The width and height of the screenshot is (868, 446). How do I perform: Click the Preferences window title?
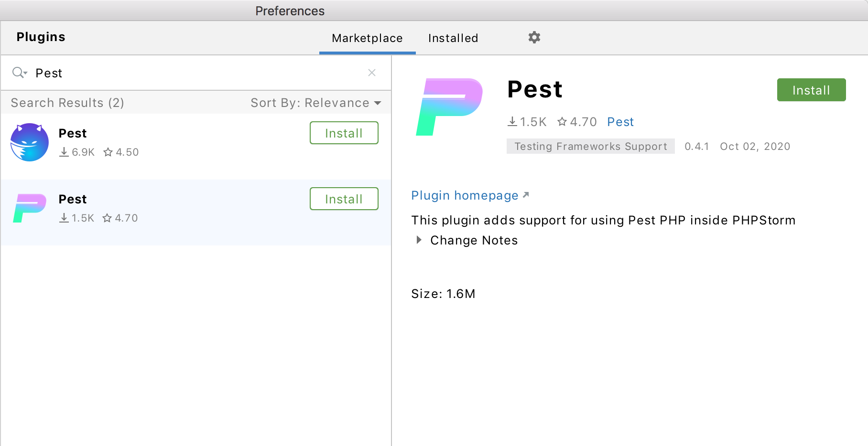[x=290, y=11]
